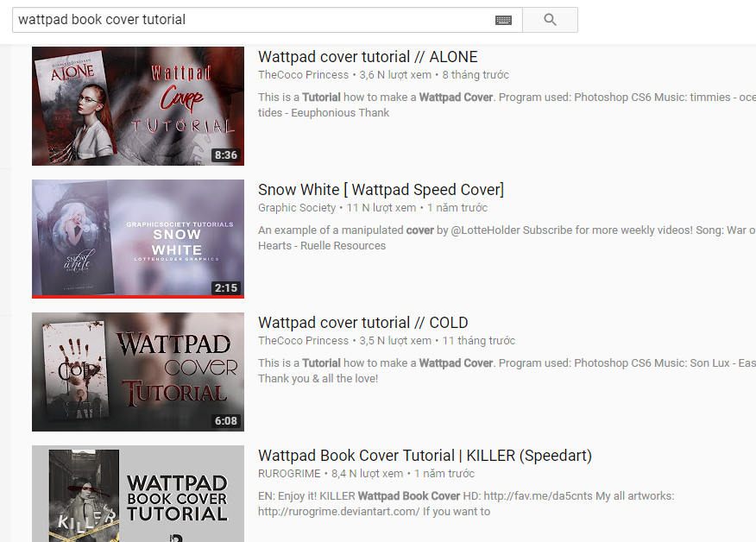Click the ALONE video description mentioning 'timmies'

point(507,104)
